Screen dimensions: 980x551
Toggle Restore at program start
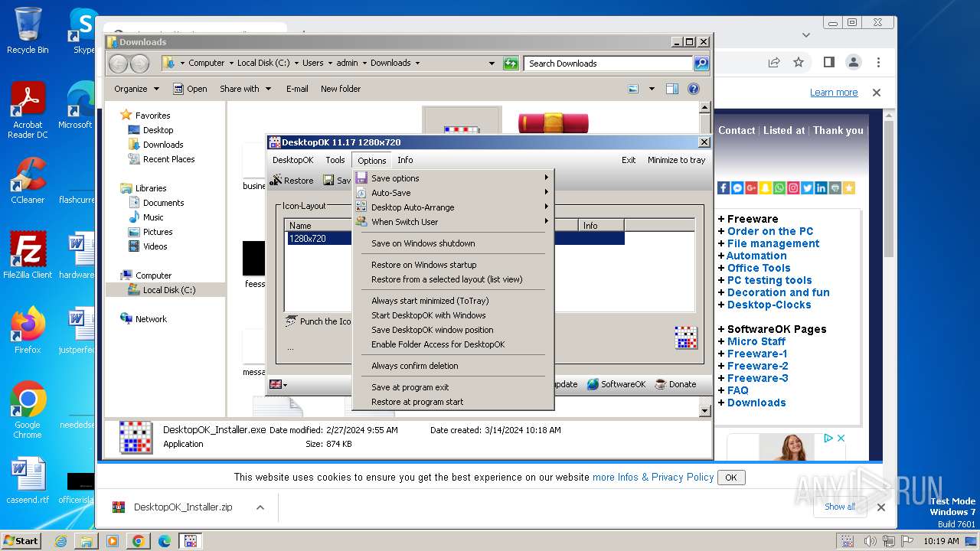coord(452,402)
